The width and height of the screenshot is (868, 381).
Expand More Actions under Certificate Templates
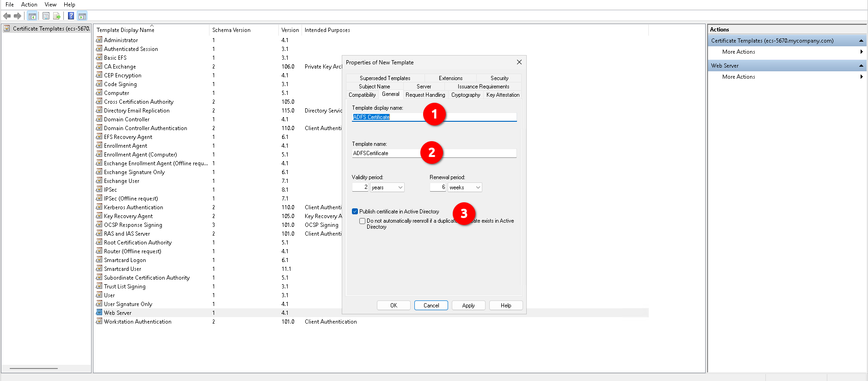pyautogui.click(x=861, y=52)
